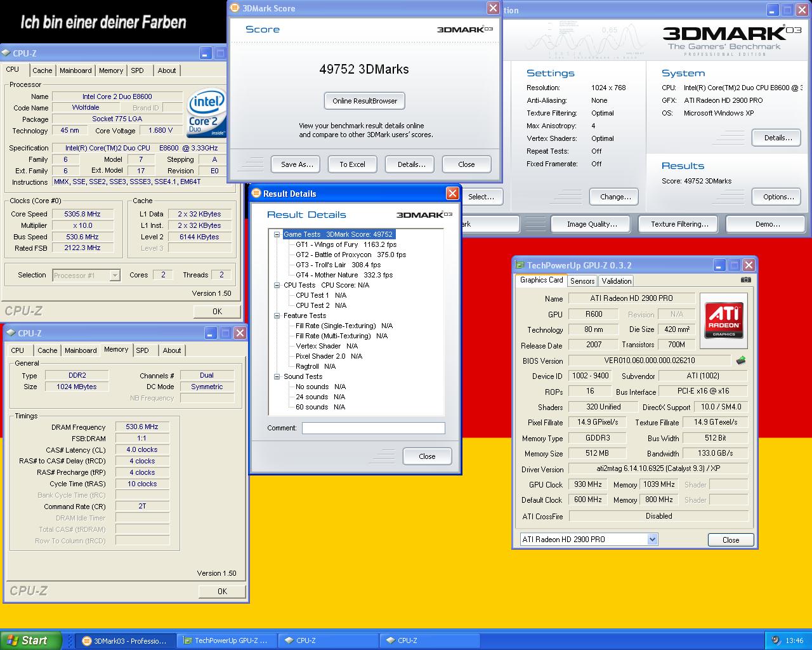Switch to the Sensors tab in GPU-Z
This screenshot has height=650, width=812.
coord(582,281)
